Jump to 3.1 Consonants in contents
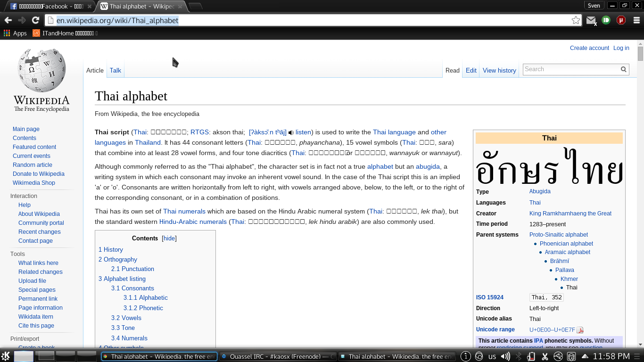The height and width of the screenshot is (362, 644). click(x=132, y=288)
